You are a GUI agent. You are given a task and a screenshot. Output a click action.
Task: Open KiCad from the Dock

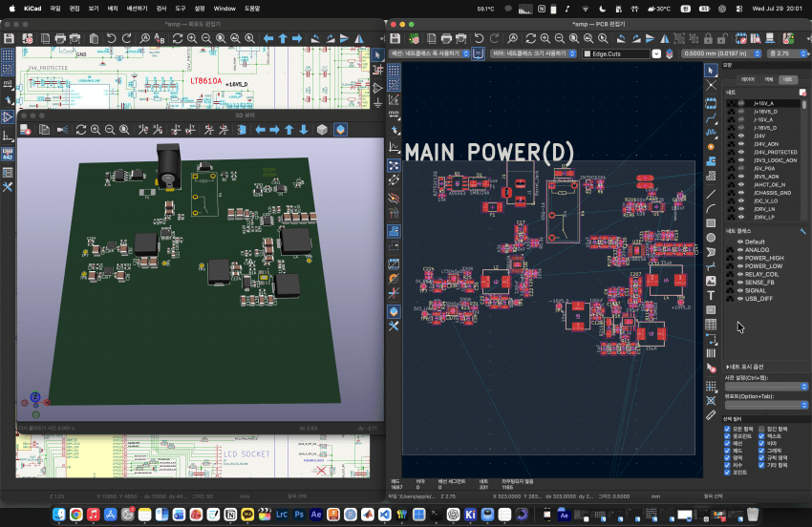pos(470,514)
